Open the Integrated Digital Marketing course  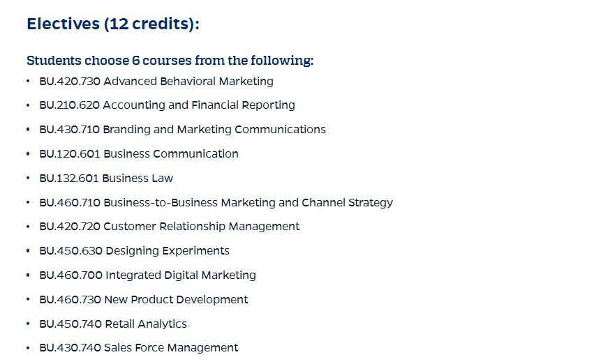(180, 275)
